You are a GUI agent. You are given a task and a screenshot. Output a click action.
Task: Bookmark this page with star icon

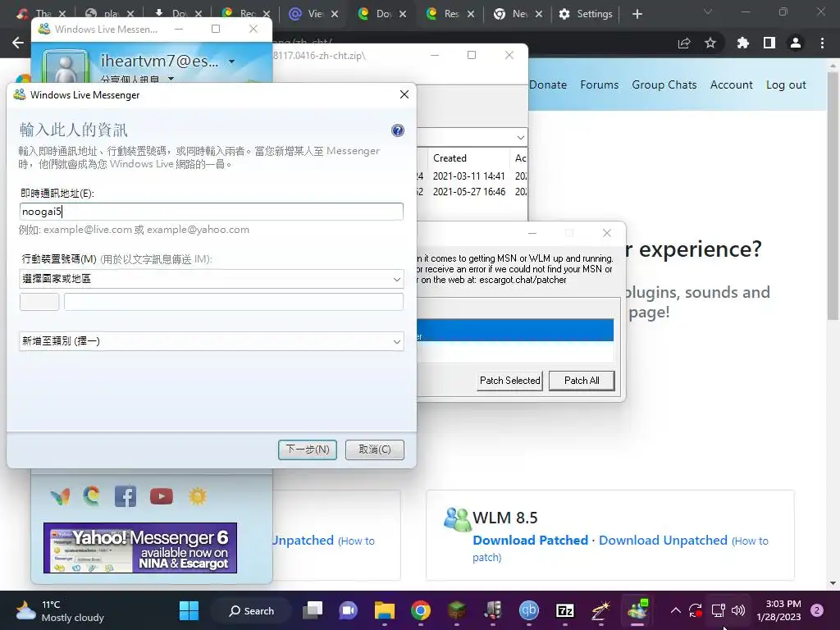point(710,43)
